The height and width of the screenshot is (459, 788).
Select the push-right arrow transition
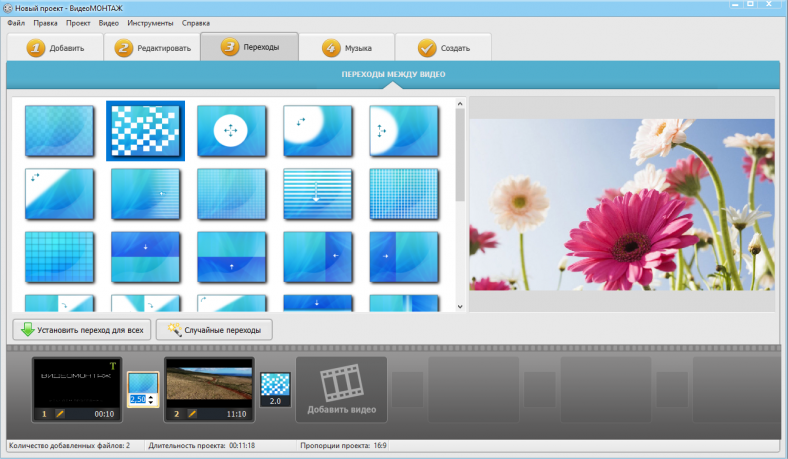(404, 257)
